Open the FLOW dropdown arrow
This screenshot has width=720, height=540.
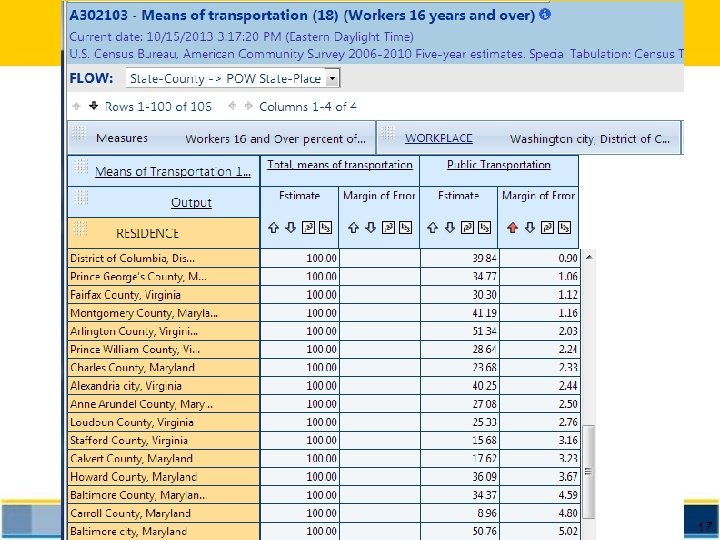(332, 78)
